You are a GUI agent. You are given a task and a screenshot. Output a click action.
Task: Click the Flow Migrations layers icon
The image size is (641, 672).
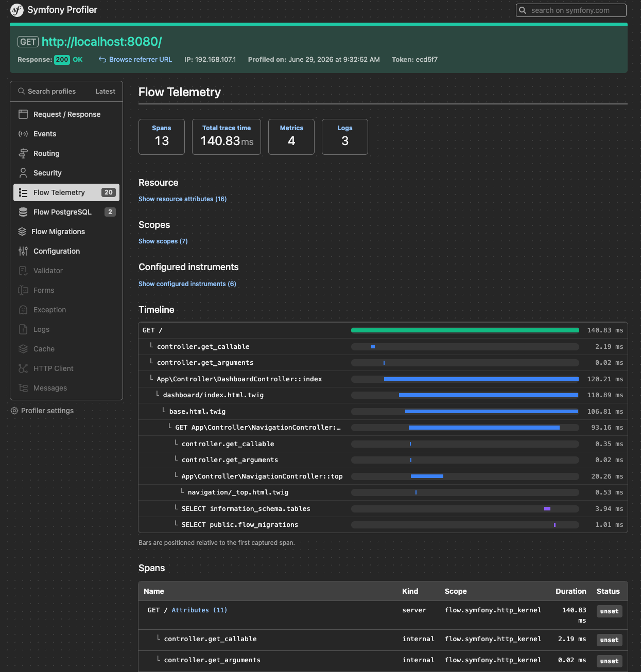[x=22, y=232]
